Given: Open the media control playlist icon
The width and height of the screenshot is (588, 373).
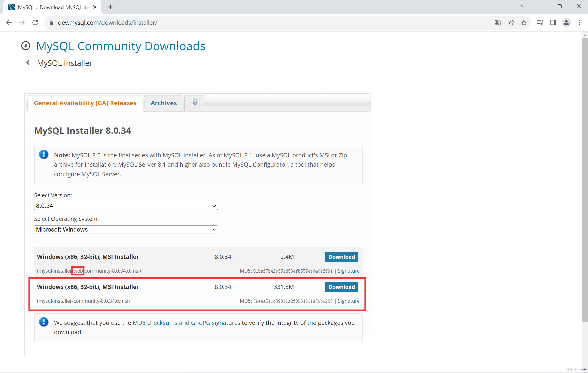Looking at the screenshot, I should [540, 22].
